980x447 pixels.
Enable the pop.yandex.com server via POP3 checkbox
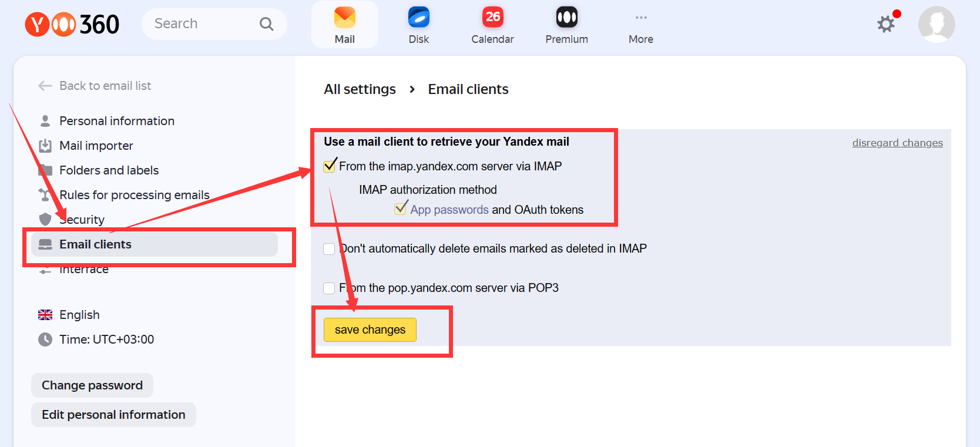(x=329, y=288)
